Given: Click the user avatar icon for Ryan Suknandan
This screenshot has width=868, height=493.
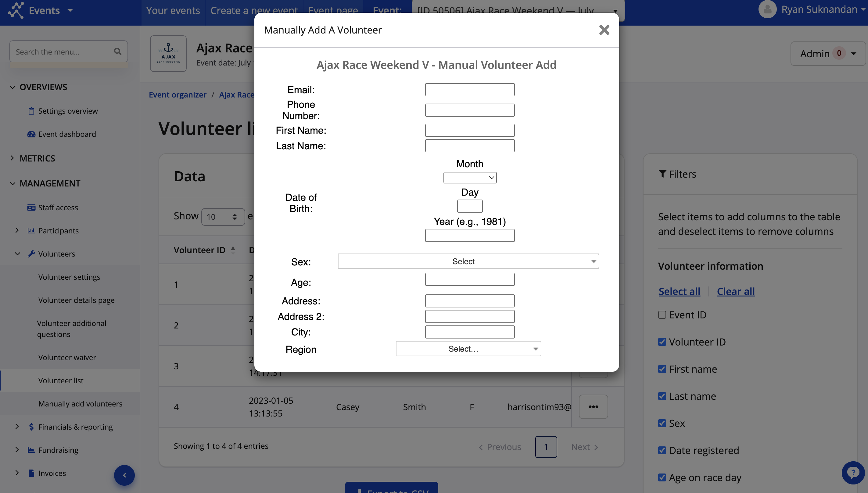Looking at the screenshot, I should 767,9.
